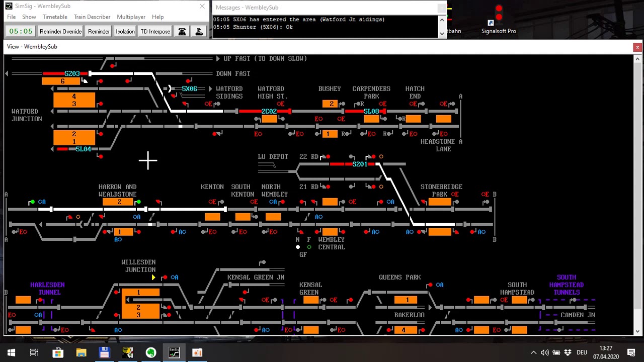The height and width of the screenshot is (362, 644).
Task: Open File Explorer from the taskbar
Action: [81, 352]
